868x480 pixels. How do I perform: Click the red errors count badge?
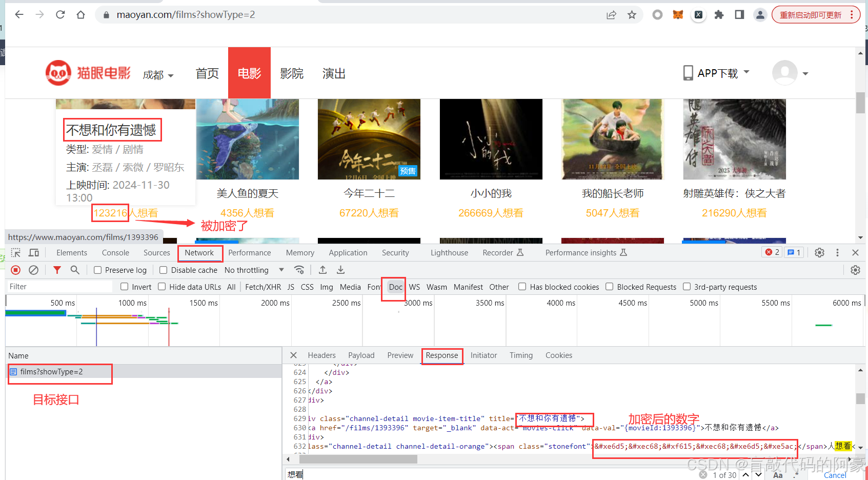(772, 252)
